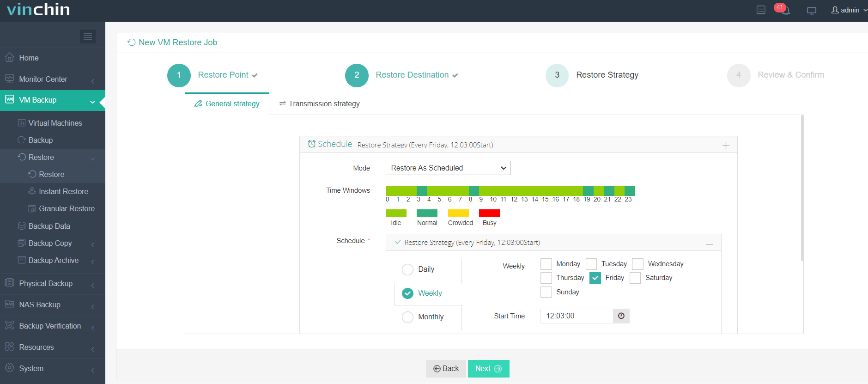Open Home in the sidebar

[53, 58]
